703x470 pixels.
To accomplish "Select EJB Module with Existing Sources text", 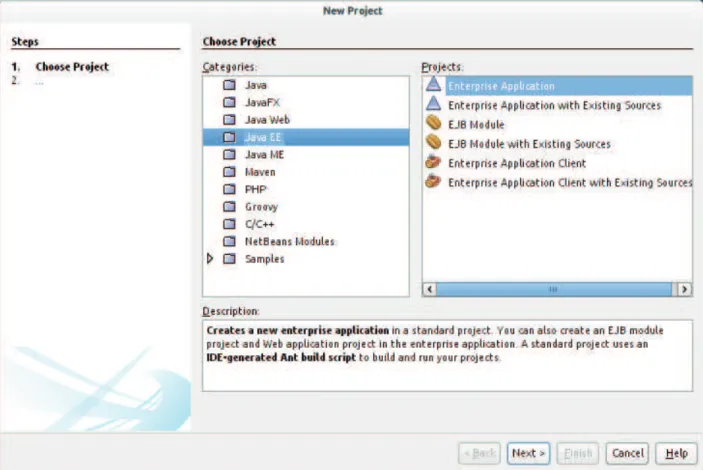I will click(x=529, y=144).
